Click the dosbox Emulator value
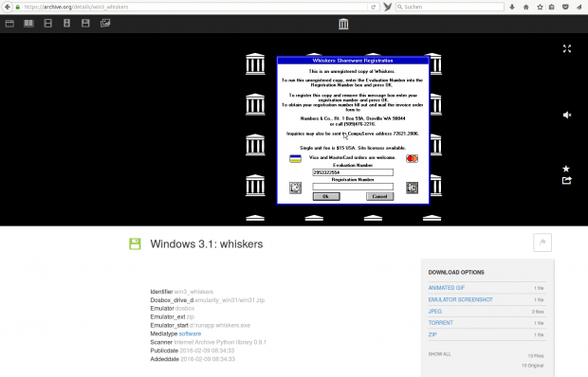 click(x=185, y=309)
